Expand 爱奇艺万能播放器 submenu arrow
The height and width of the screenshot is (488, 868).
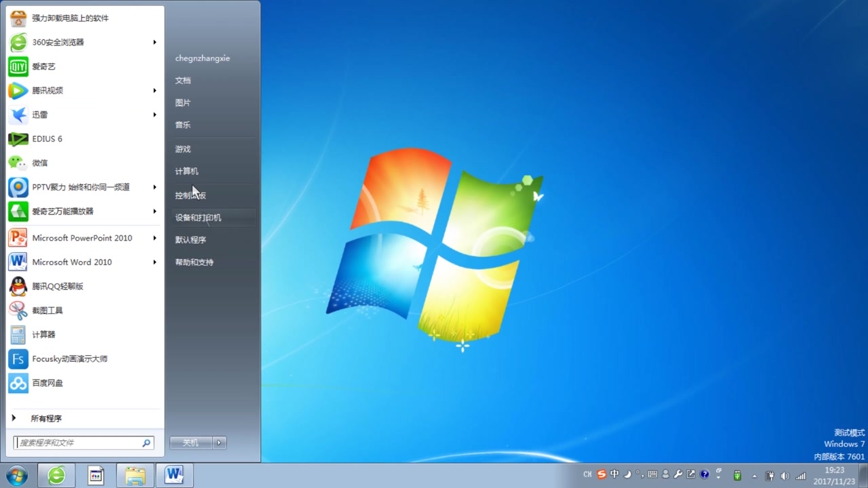click(x=155, y=211)
